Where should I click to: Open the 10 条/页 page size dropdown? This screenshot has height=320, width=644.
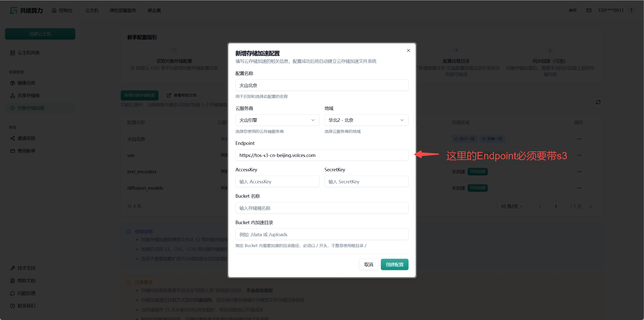tap(512, 207)
